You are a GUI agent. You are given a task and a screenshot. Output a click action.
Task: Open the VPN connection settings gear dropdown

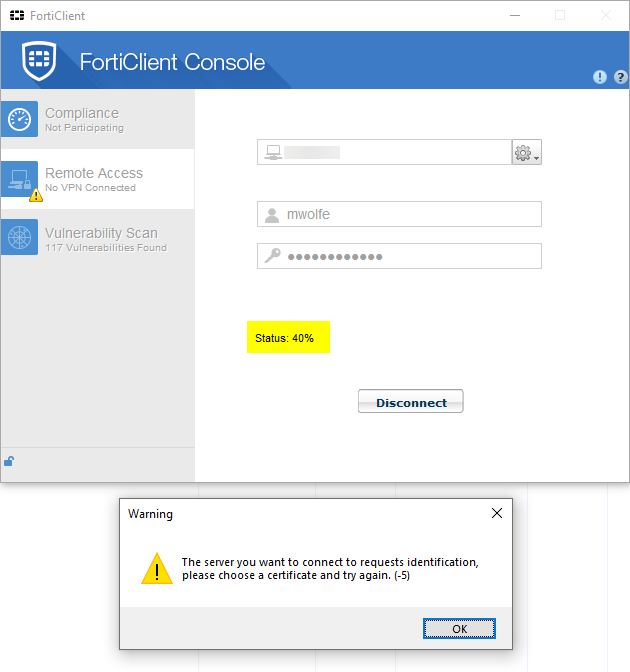pyautogui.click(x=527, y=152)
